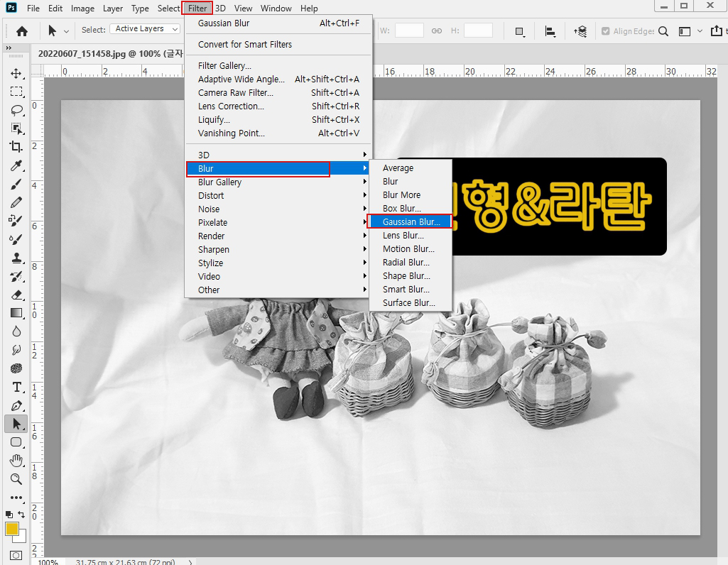Select the Blur drop tool
The width and height of the screenshot is (728, 565).
(x=16, y=331)
